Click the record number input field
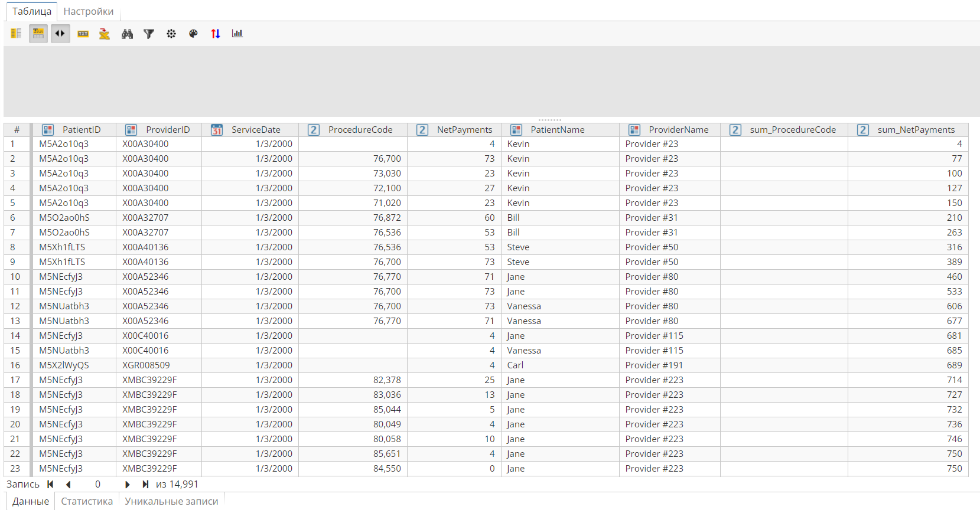This screenshot has width=980, height=510. 97,484
